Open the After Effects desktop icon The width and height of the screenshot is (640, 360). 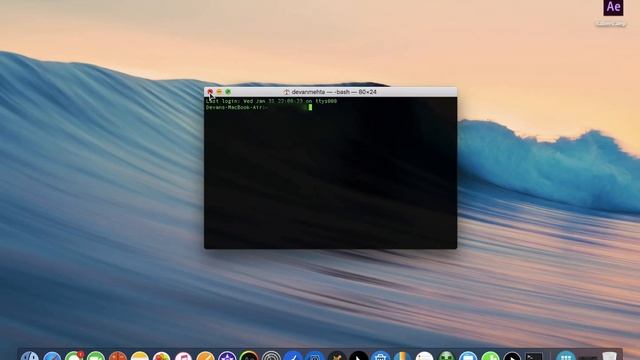(x=613, y=7)
